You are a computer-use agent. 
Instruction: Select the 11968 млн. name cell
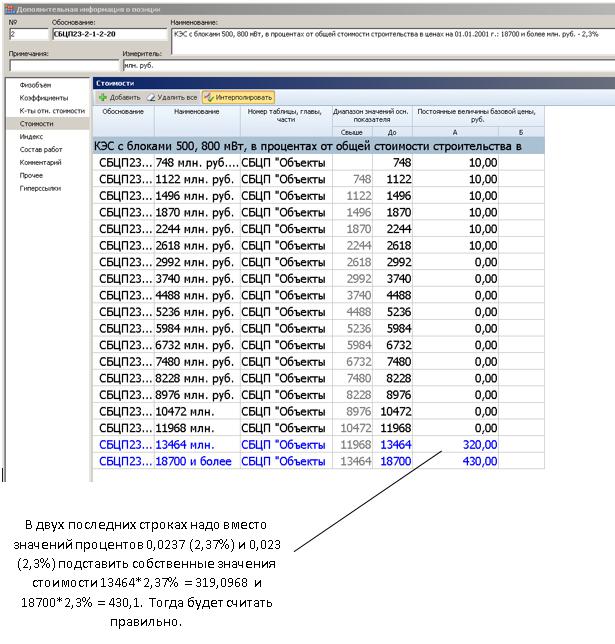tap(197, 428)
